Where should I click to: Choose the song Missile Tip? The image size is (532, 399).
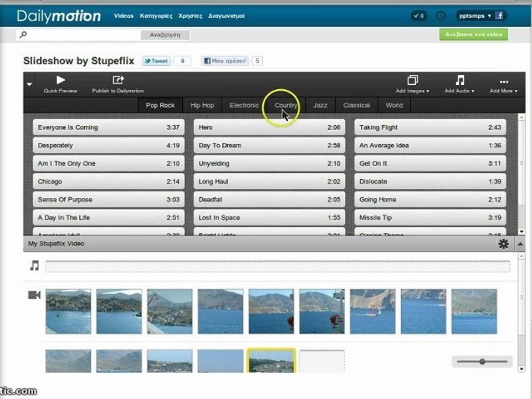click(x=430, y=217)
